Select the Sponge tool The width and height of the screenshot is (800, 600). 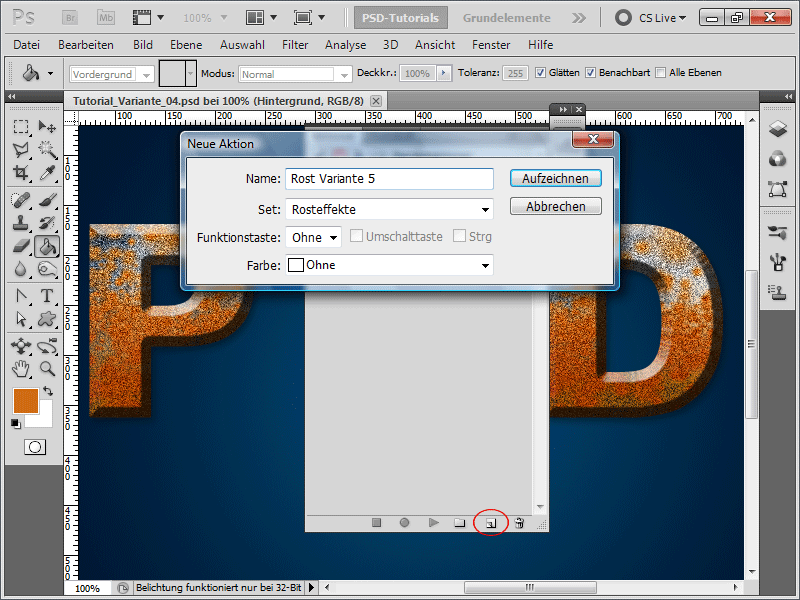pos(47,269)
